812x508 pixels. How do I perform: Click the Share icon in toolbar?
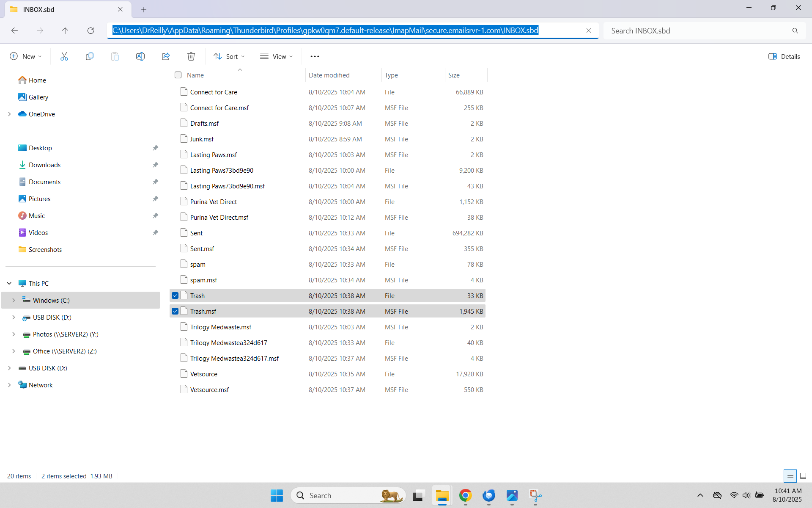166,56
